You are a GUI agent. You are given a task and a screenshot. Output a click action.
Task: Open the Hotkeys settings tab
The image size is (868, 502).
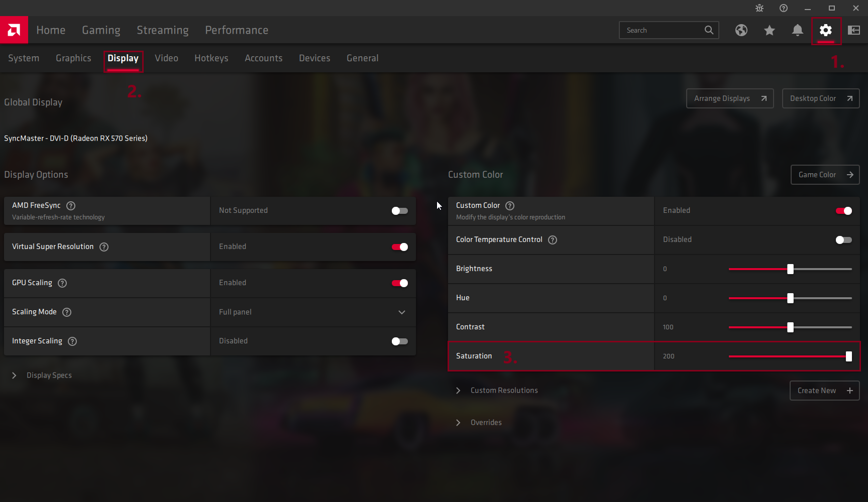point(211,58)
